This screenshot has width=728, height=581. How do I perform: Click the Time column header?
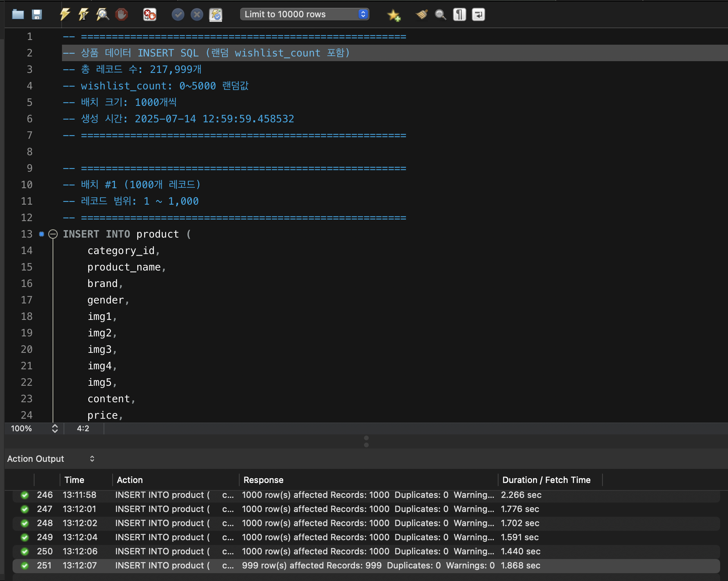coord(74,480)
